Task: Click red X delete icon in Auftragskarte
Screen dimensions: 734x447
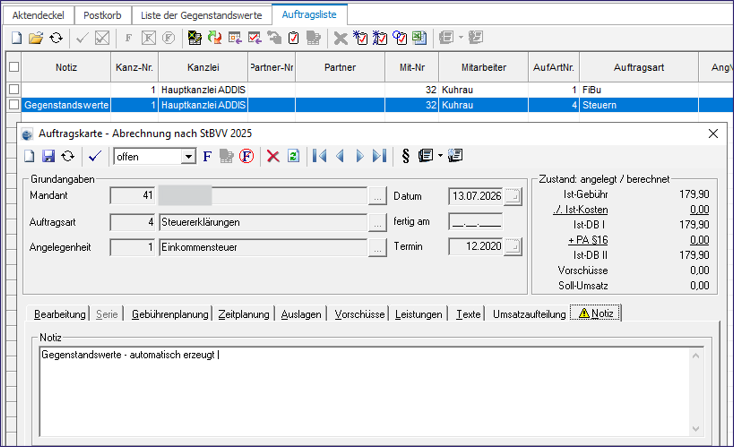Action: point(273,156)
